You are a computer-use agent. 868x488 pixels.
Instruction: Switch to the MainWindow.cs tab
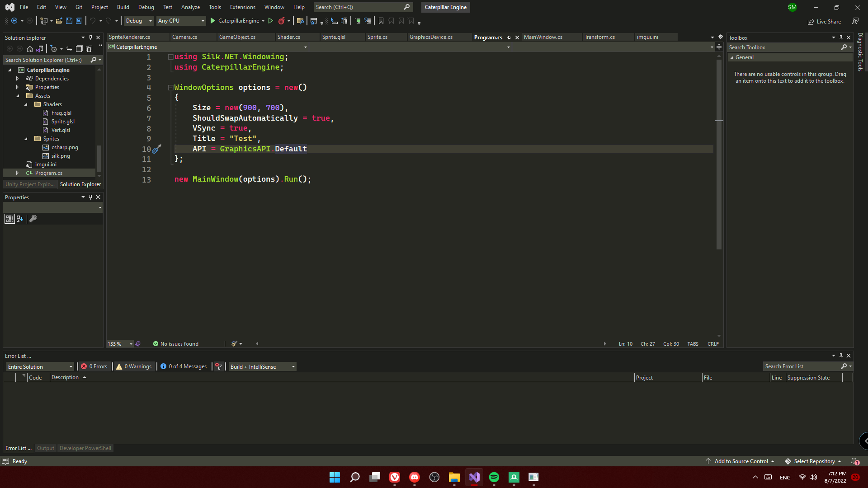click(543, 37)
